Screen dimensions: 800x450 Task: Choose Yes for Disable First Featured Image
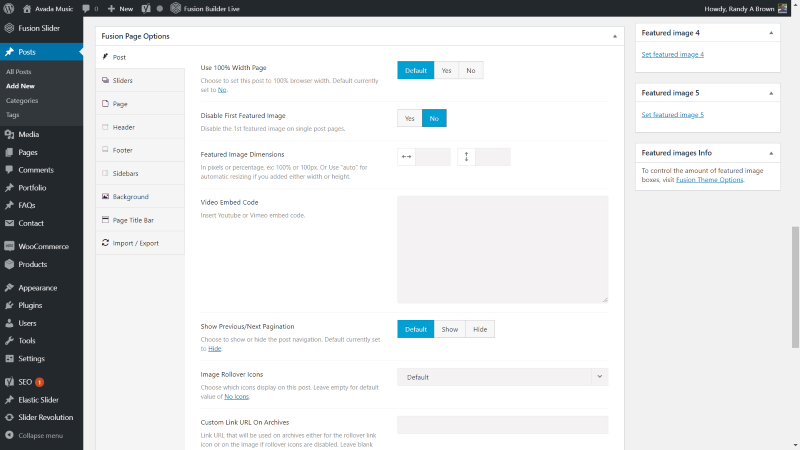click(x=410, y=118)
